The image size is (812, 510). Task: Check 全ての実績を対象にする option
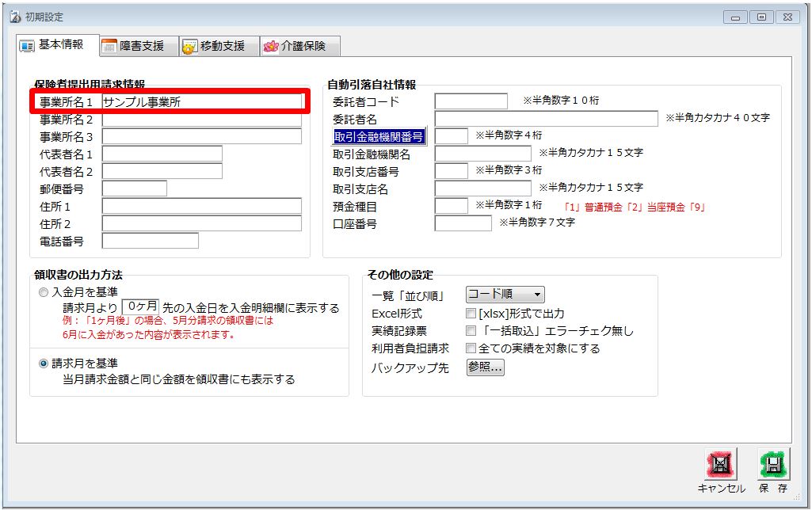(x=471, y=348)
